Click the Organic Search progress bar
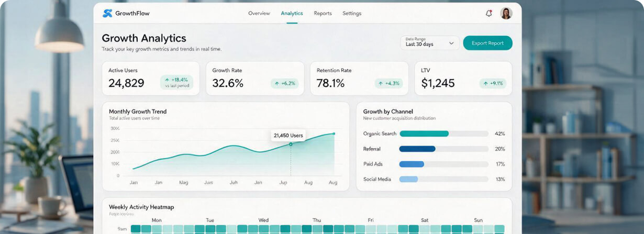 click(x=444, y=133)
